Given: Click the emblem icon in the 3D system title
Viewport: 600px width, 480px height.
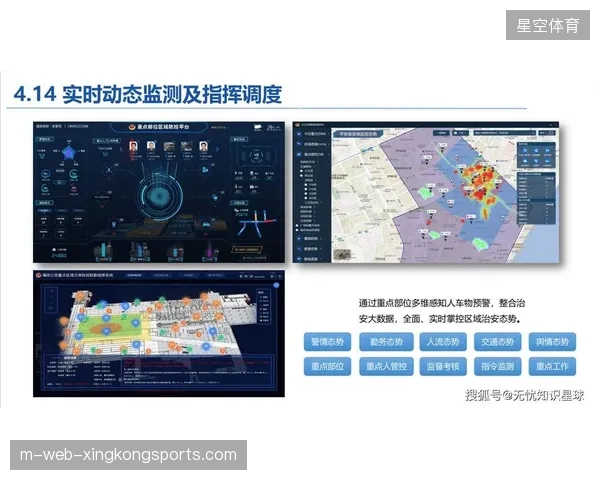Looking at the screenshot, I should coord(38,275).
